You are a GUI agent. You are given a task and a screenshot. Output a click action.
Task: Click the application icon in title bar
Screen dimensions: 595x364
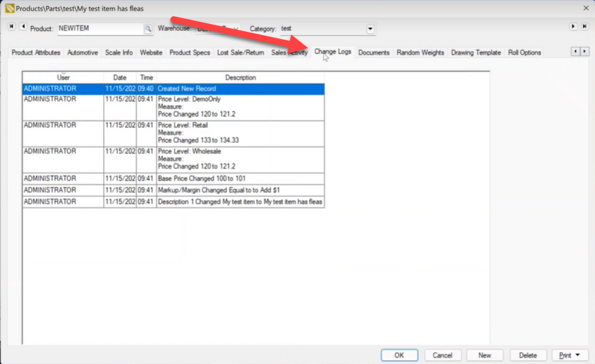pyautogui.click(x=8, y=8)
